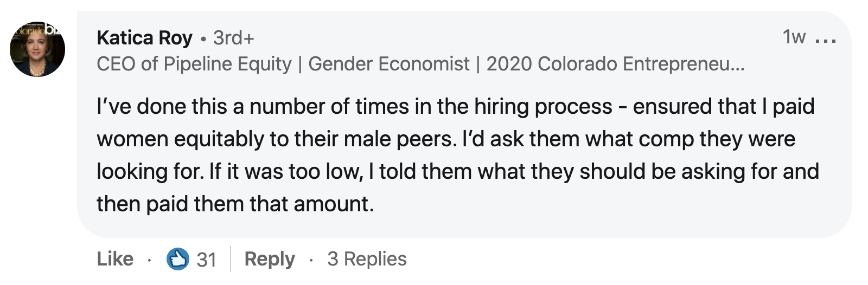Click Gender Economist in the headline

point(388,64)
